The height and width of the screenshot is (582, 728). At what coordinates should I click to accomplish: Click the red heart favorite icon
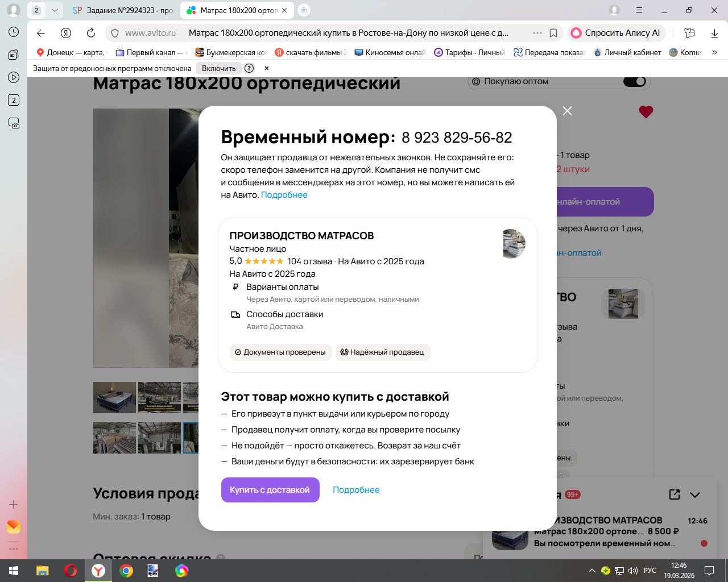tap(646, 112)
